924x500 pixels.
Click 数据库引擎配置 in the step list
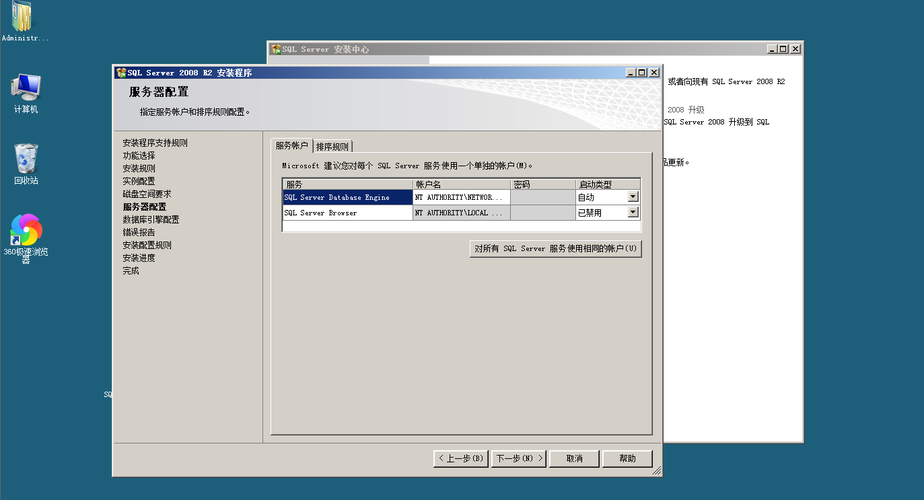[151, 219]
